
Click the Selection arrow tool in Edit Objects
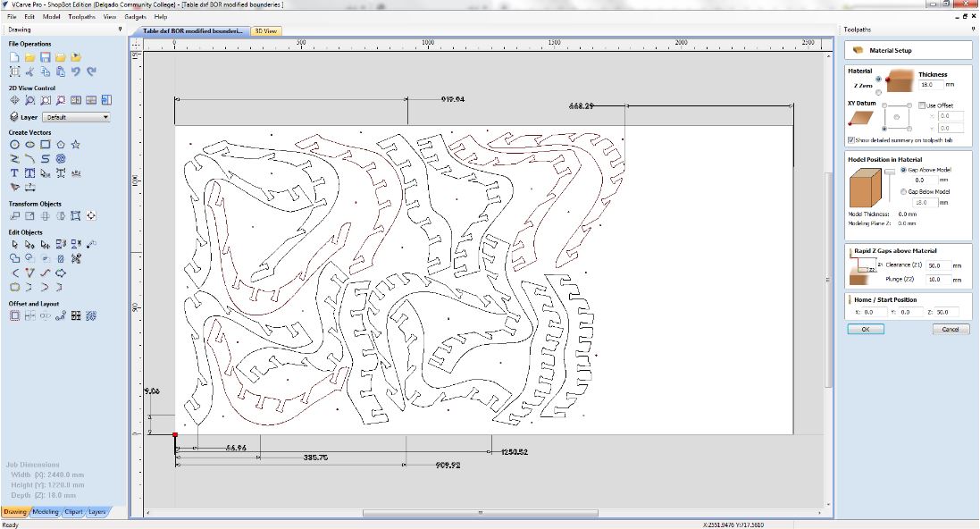point(14,244)
